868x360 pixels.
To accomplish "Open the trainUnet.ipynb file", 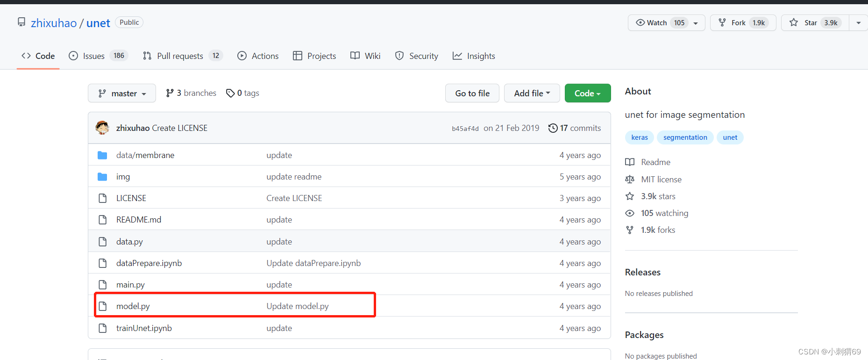I will tap(144, 328).
